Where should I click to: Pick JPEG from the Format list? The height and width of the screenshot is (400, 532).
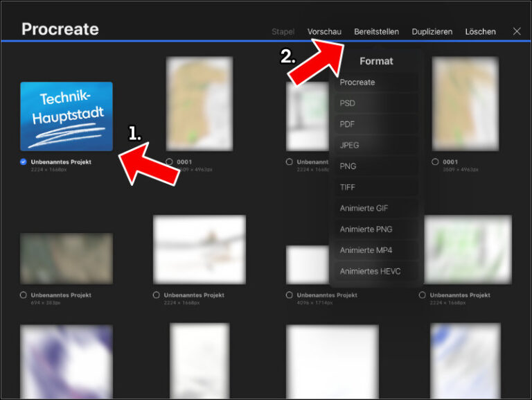pyautogui.click(x=376, y=146)
